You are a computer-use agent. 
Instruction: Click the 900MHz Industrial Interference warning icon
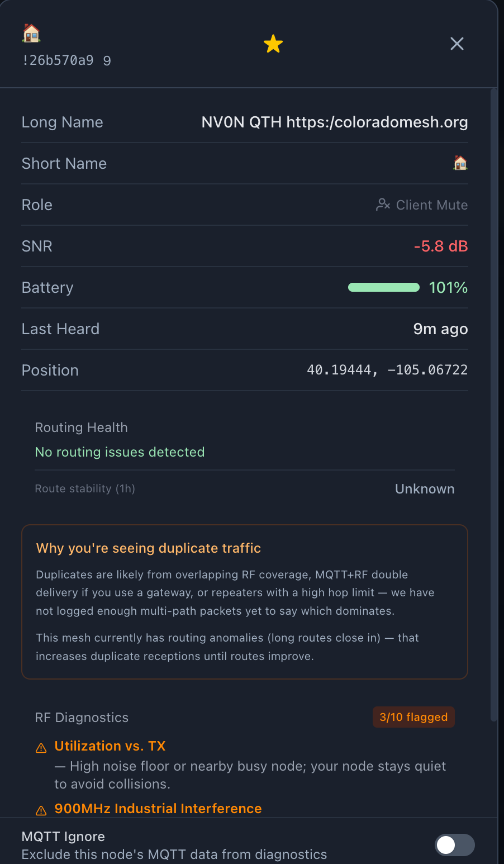coord(41,810)
